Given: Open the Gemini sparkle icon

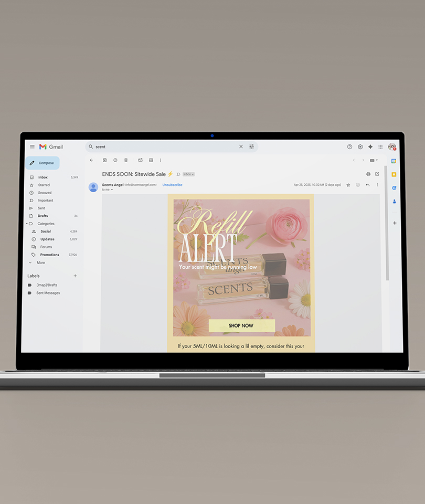Looking at the screenshot, I should click(370, 147).
